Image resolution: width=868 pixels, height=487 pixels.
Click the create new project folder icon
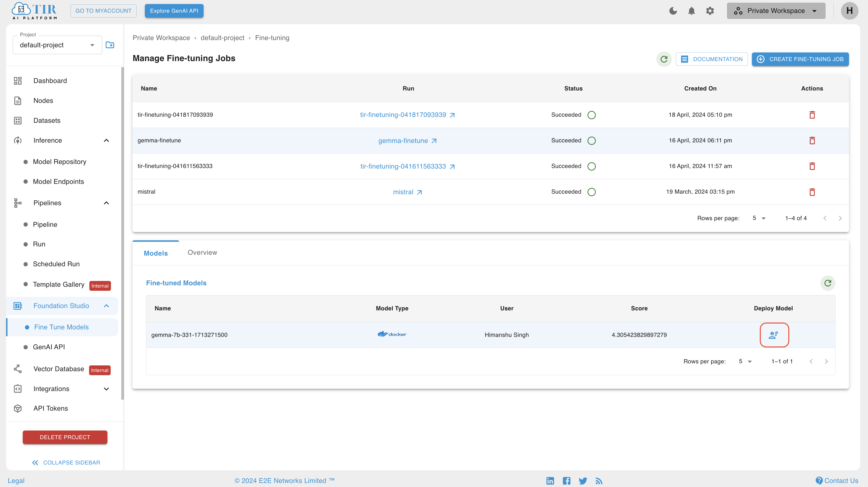pyautogui.click(x=110, y=45)
